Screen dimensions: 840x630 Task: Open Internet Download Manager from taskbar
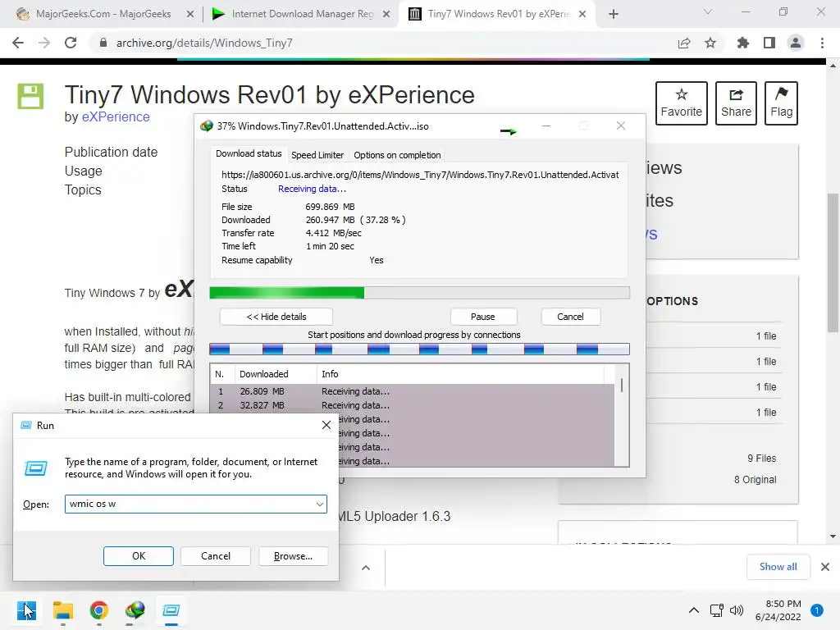pyautogui.click(x=135, y=610)
